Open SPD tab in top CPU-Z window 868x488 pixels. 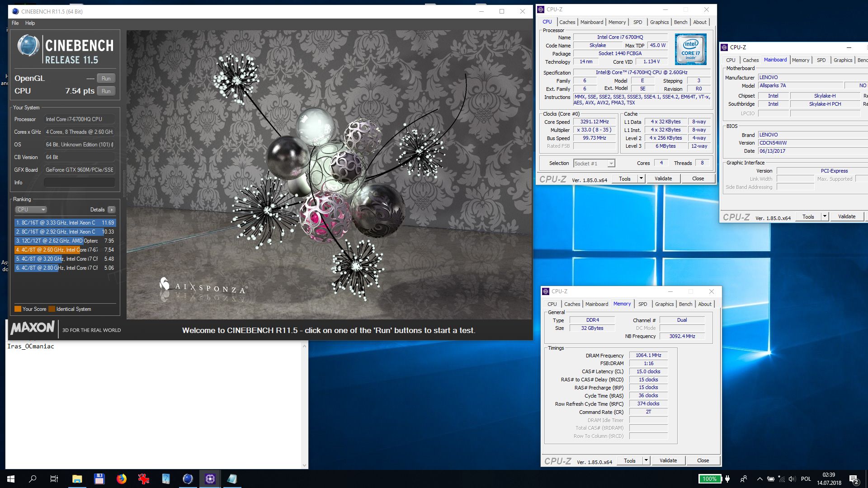[637, 22]
